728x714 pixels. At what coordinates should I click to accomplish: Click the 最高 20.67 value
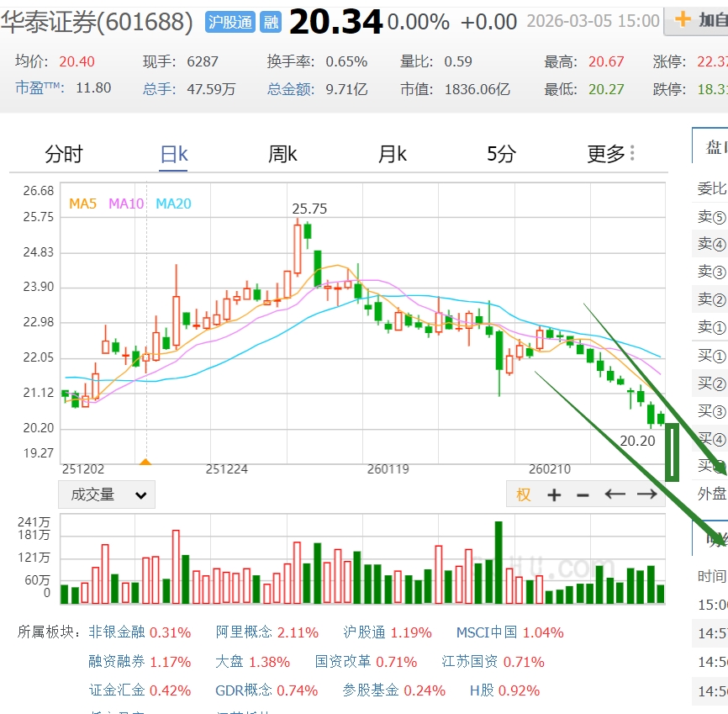[606, 61]
